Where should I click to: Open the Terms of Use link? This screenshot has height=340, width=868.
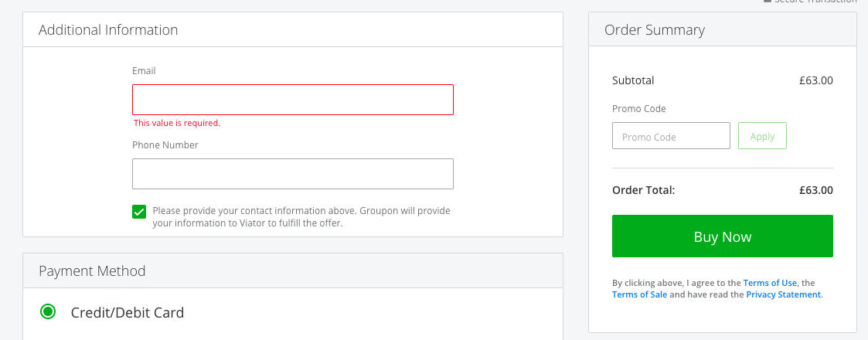point(770,283)
